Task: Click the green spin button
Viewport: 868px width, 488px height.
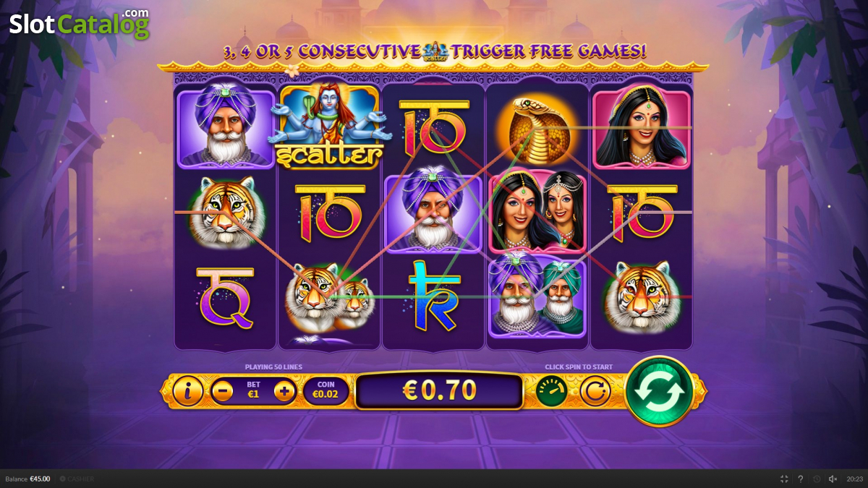Action: [659, 391]
